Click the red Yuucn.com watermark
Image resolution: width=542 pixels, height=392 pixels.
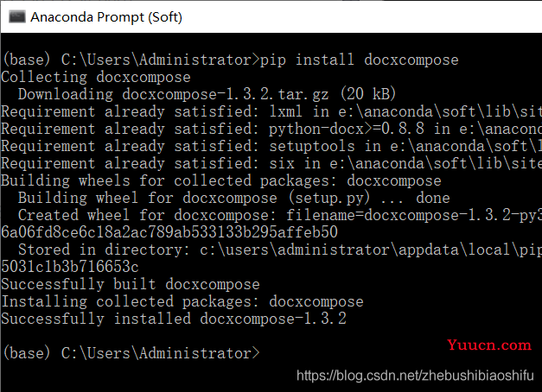point(489,345)
